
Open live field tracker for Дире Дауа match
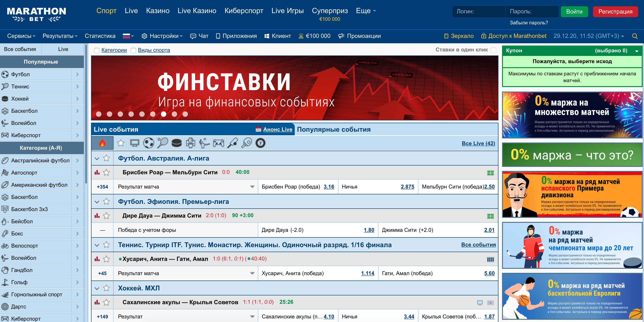coord(490,216)
